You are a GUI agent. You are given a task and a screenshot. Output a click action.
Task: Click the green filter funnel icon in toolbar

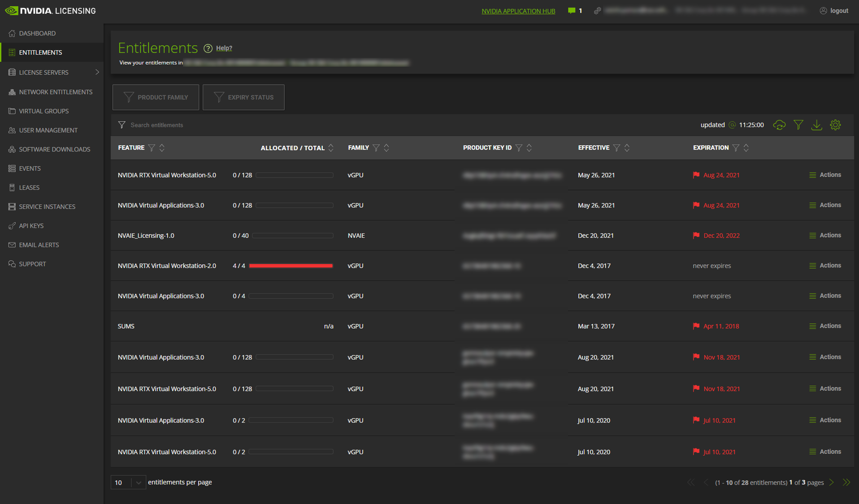pyautogui.click(x=798, y=125)
